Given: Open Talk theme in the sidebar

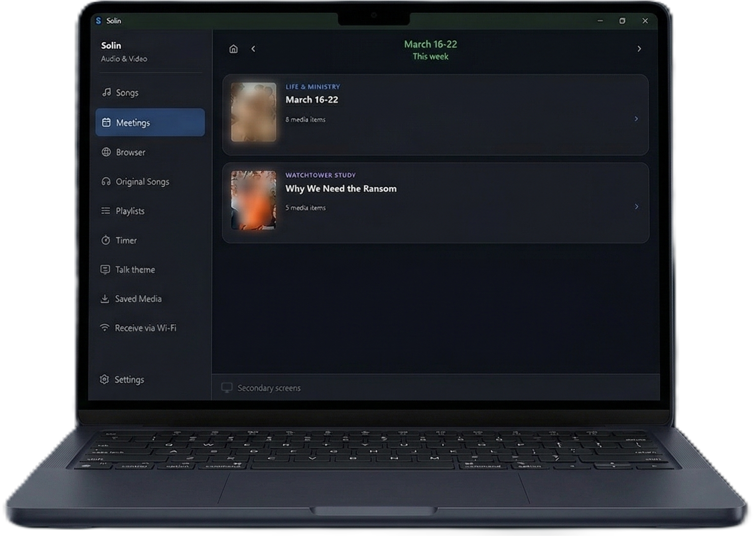Looking at the screenshot, I should [135, 269].
